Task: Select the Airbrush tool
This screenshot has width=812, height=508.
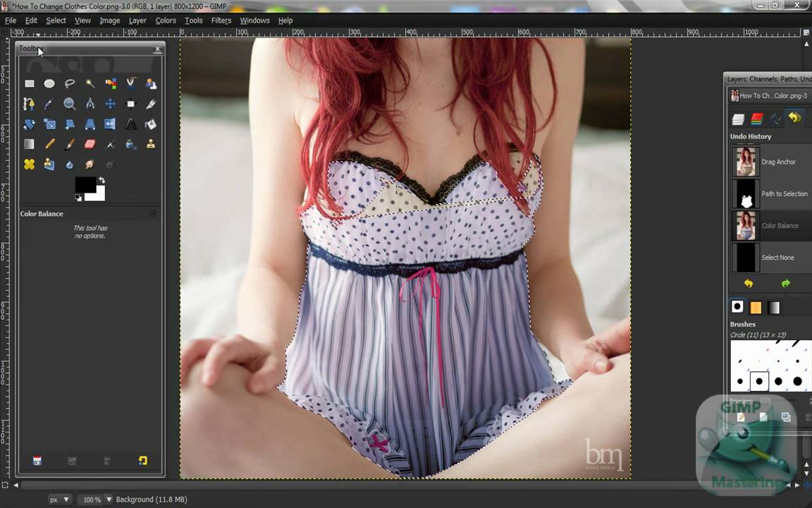Action: 110,144
